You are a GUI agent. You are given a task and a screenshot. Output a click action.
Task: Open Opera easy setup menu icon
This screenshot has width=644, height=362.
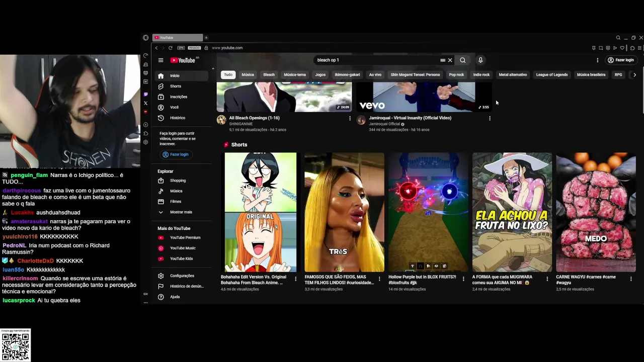pos(639,48)
